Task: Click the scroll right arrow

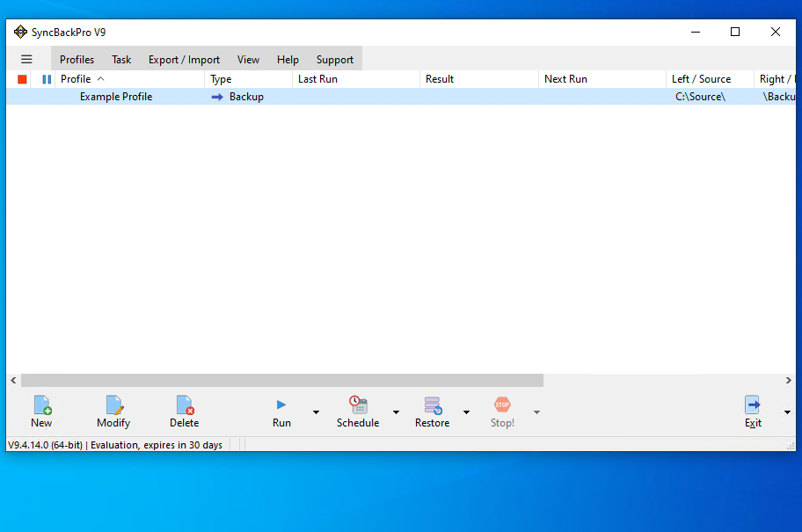Action: pyautogui.click(x=788, y=380)
